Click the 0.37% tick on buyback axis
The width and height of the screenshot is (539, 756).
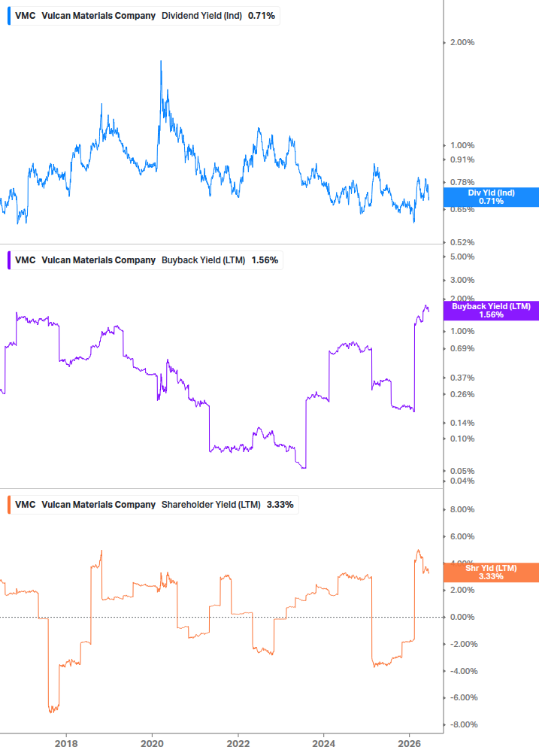point(462,378)
